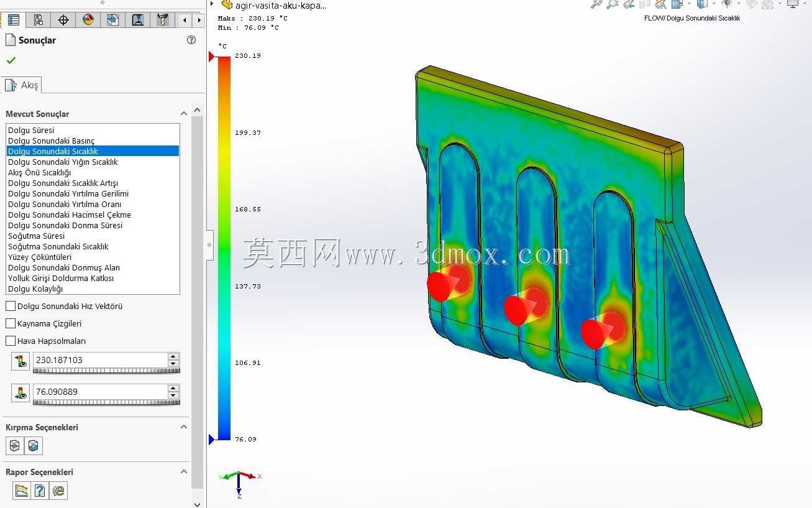
Task: Open the ConfigurationManager tab icon
Action: click(x=38, y=20)
